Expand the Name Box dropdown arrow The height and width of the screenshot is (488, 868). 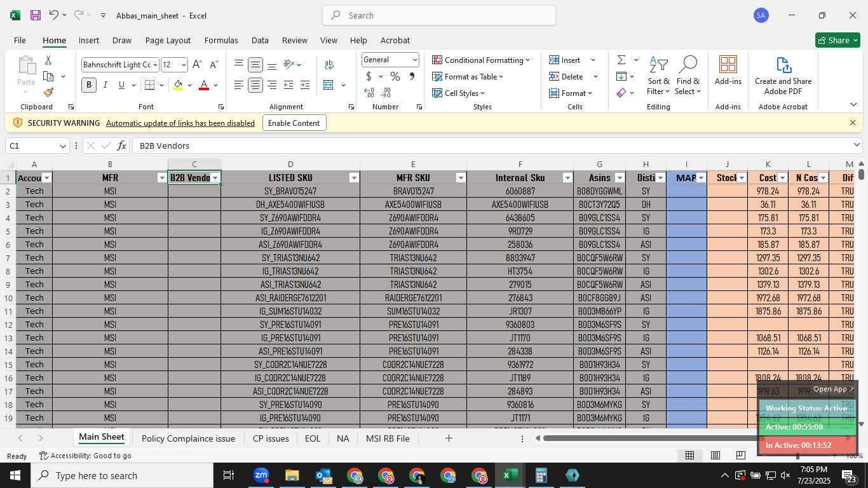63,146
